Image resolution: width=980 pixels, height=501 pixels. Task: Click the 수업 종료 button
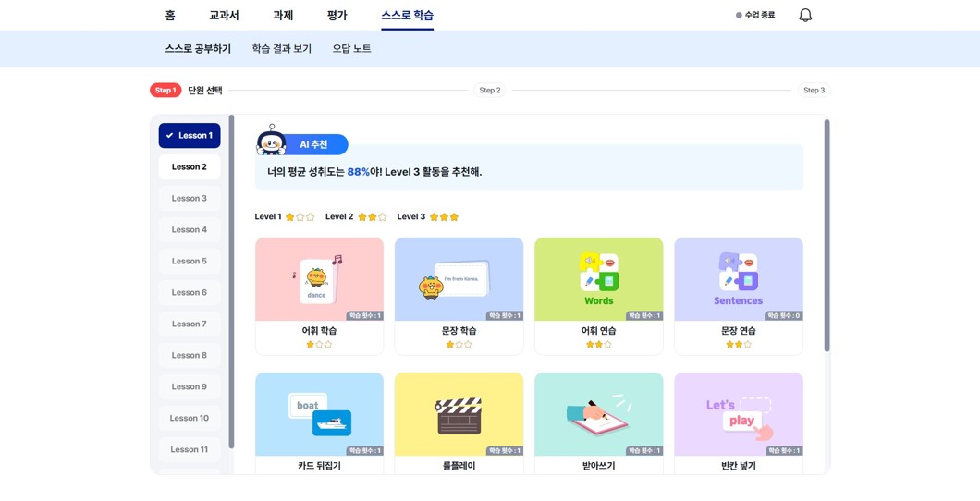pos(755,16)
